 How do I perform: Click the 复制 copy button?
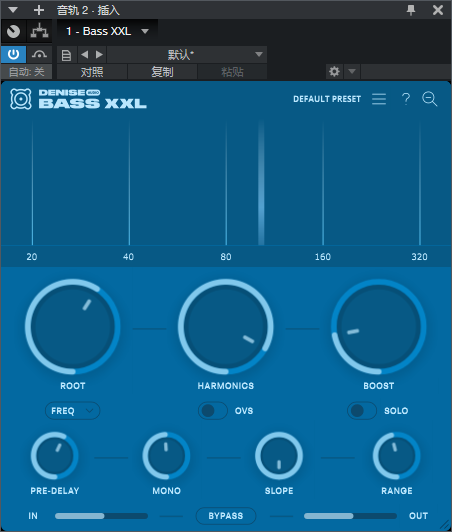click(x=162, y=72)
